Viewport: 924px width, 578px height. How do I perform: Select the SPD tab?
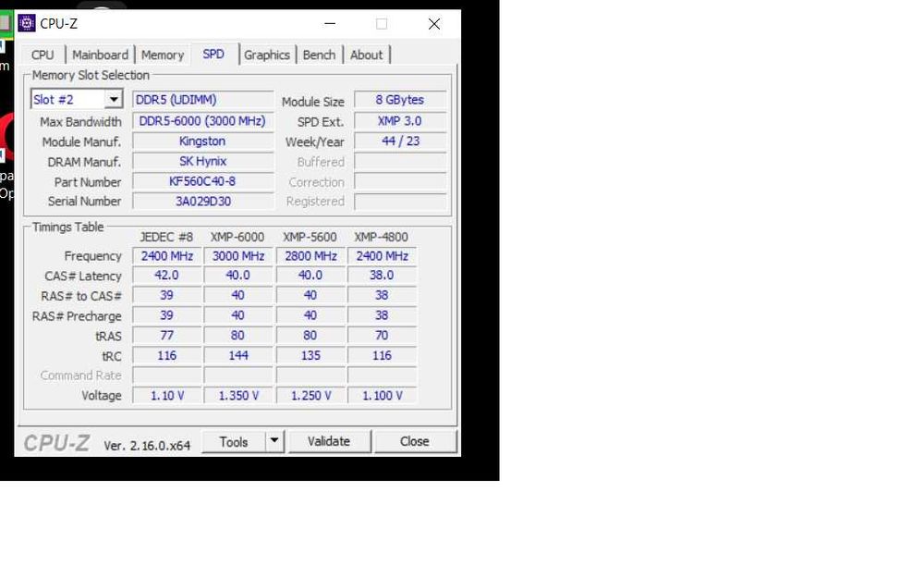pyautogui.click(x=213, y=55)
